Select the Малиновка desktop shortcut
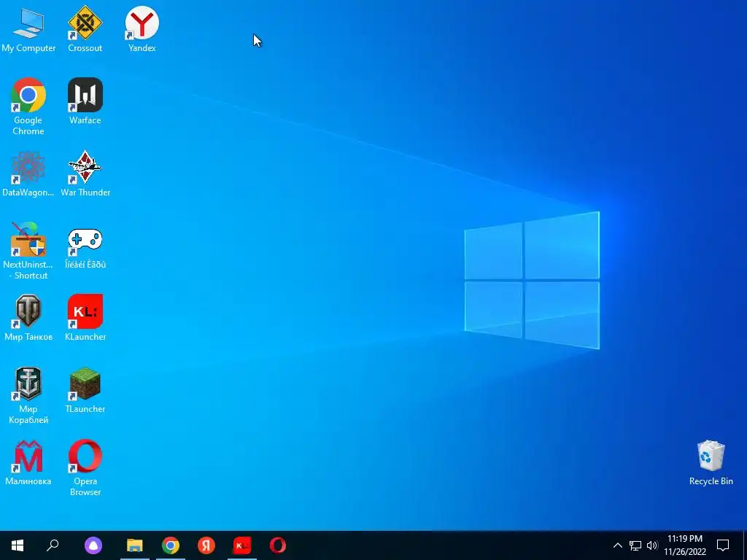Screen dimensions: 747x560 (x=28, y=462)
